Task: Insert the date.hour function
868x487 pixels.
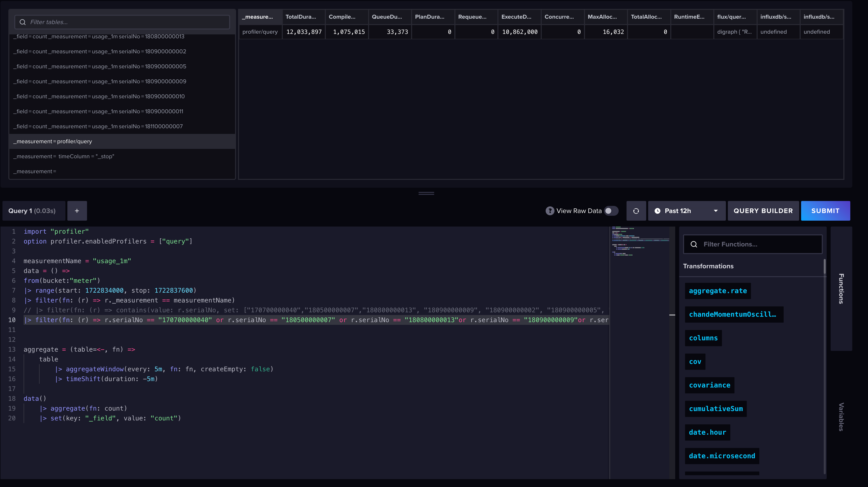Action: 707,432
